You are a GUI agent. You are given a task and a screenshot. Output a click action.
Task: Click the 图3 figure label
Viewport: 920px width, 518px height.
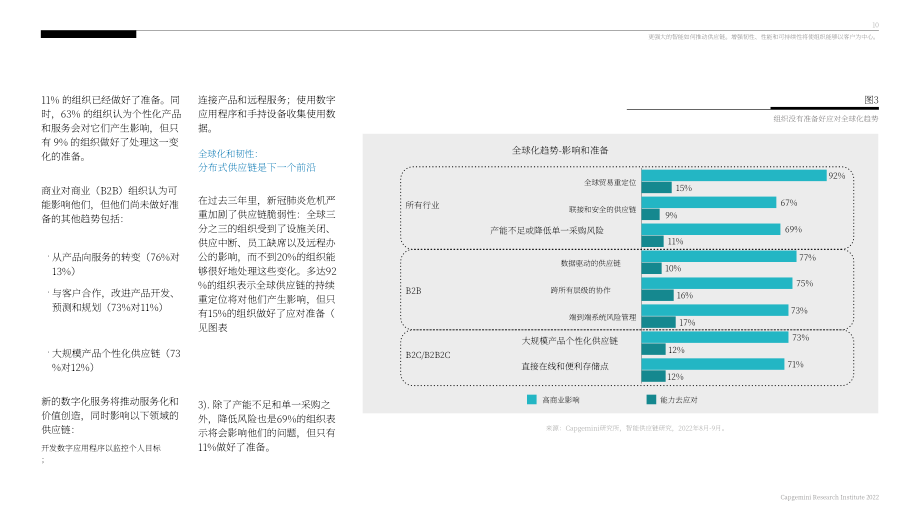(x=871, y=100)
